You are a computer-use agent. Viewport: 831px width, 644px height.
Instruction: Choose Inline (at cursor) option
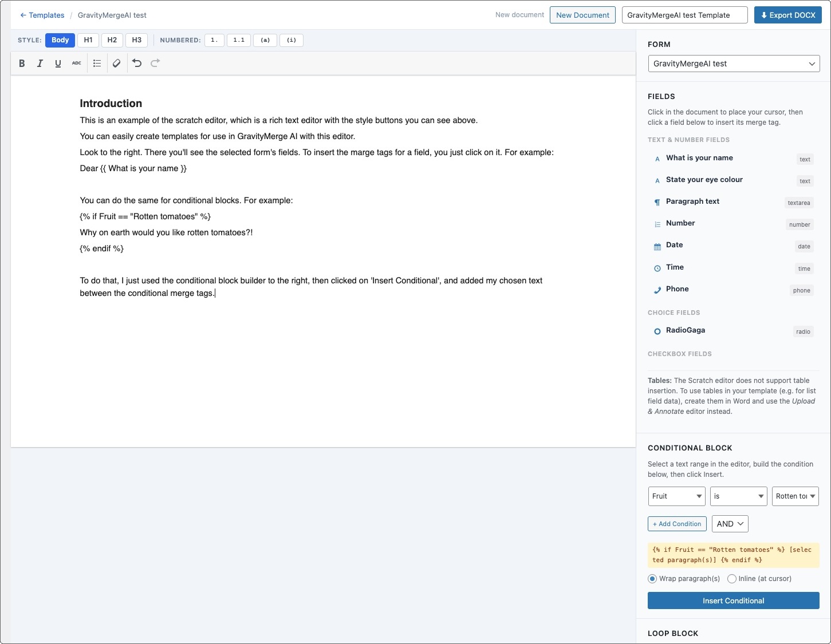(732, 579)
